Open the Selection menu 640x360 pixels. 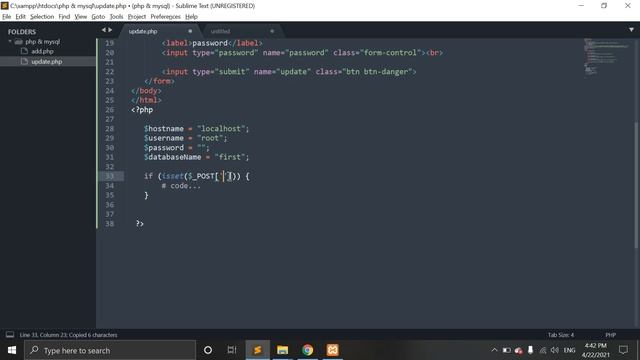42,17
